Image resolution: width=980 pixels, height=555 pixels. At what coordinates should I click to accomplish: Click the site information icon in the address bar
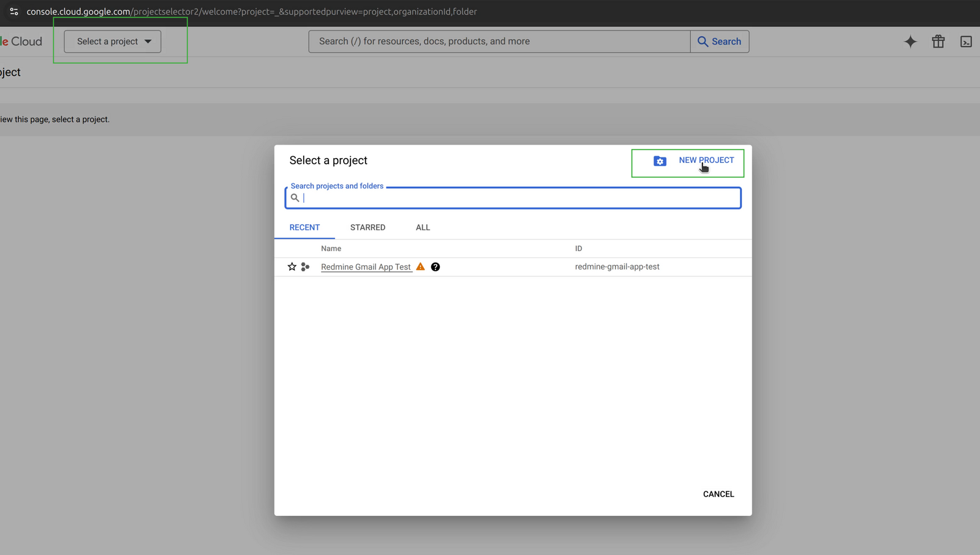click(x=13, y=11)
